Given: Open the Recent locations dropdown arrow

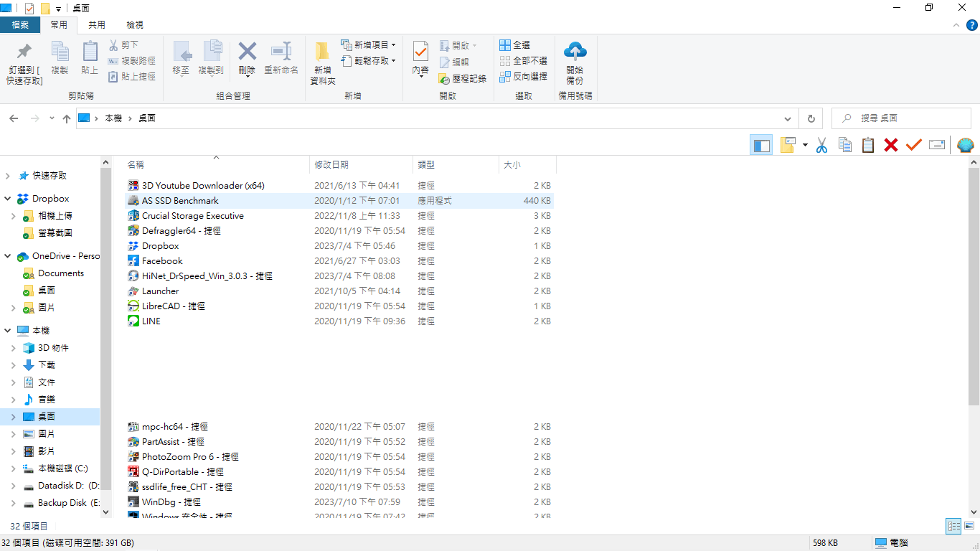Looking at the screenshot, I should (x=52, y=118).
